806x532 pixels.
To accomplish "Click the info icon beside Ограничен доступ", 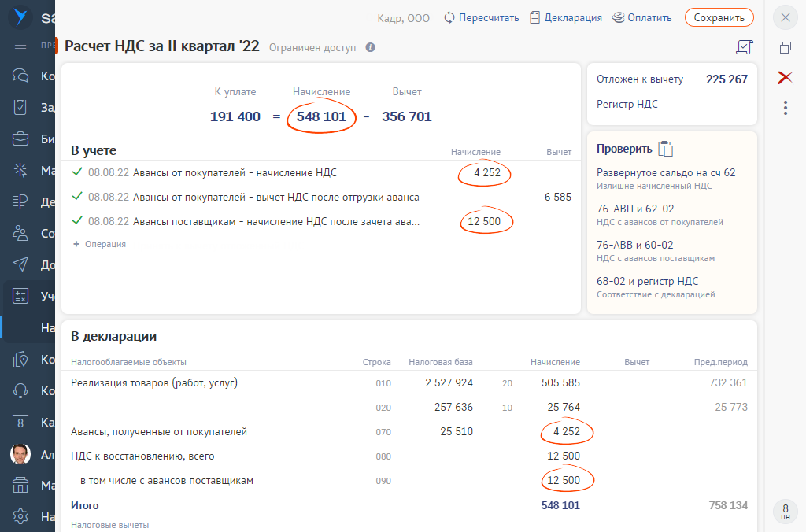I will [371, 47].
